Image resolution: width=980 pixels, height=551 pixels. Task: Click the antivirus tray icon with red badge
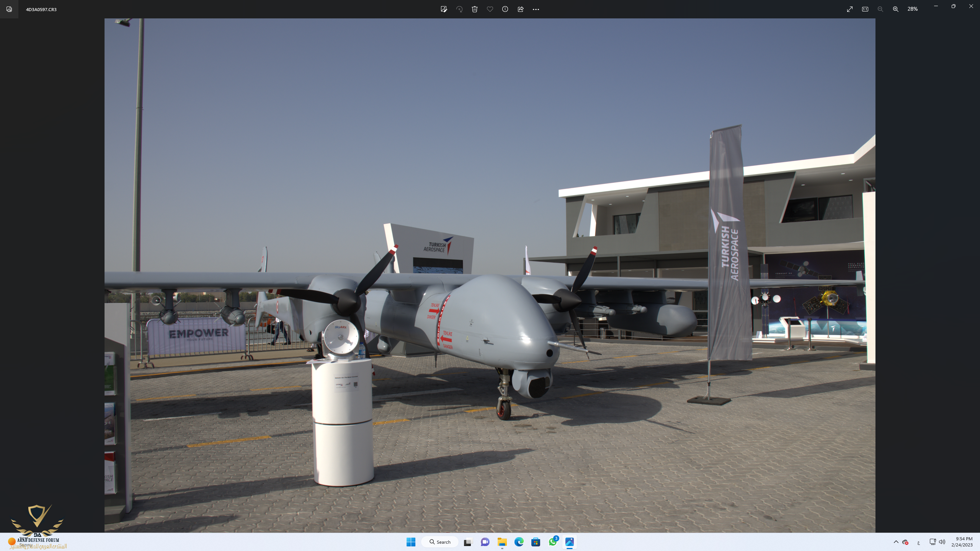coord(905,542)
